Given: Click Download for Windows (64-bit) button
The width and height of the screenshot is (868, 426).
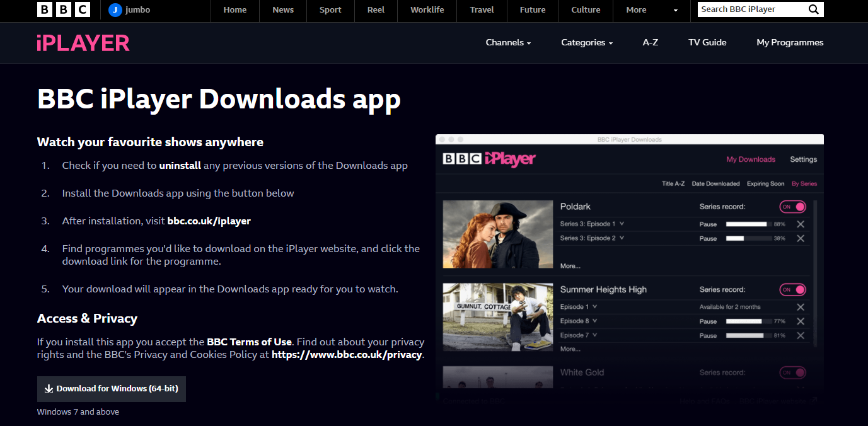Looking at the screenshot, I should point(112,389).
